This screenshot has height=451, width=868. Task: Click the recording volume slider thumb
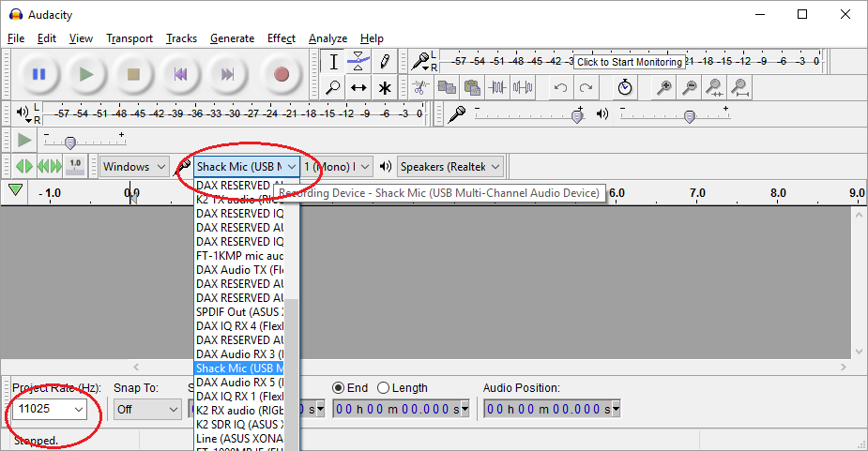click(x=577, y=116)
